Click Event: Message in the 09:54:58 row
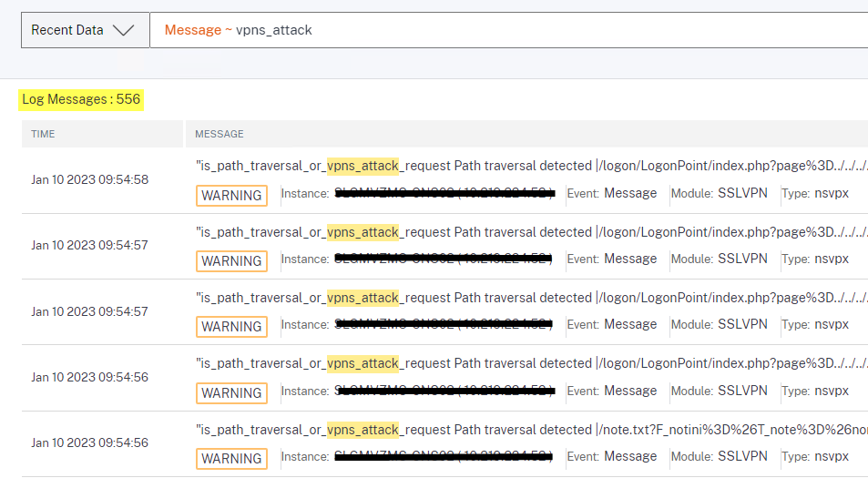The width and height of the screenshot is (868, 478). [x=612, y=193]
